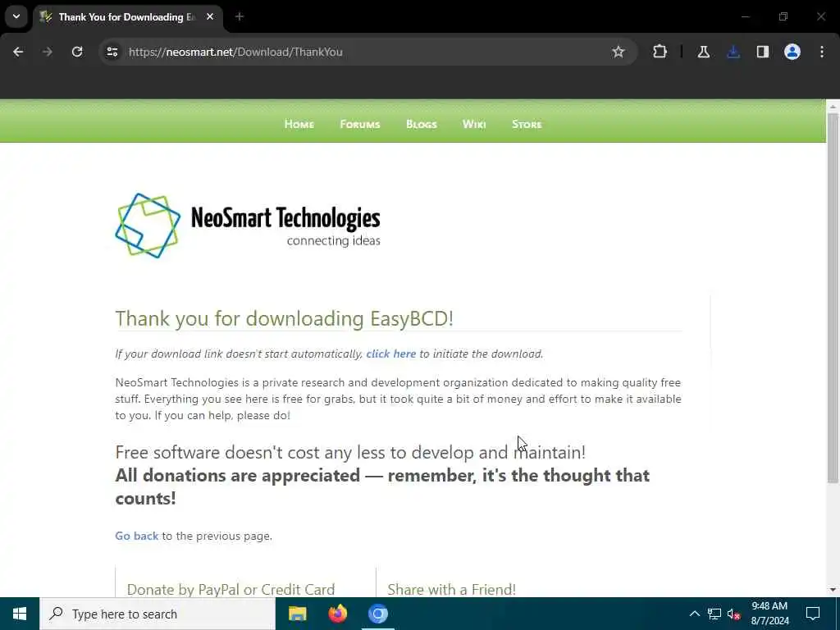The image size is (840, 630).
Task: Close the Thank You for Downloading tab
Action: (x=210, y=17)
